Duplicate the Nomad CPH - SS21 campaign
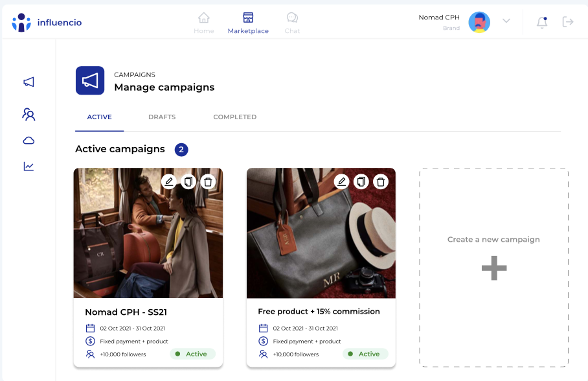The width and height of the screenshot is (588, 381). coord(188,181)
